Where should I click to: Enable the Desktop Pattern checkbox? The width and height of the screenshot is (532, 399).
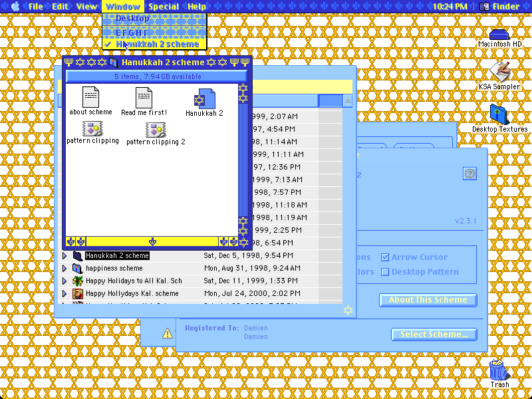point(385,272)
